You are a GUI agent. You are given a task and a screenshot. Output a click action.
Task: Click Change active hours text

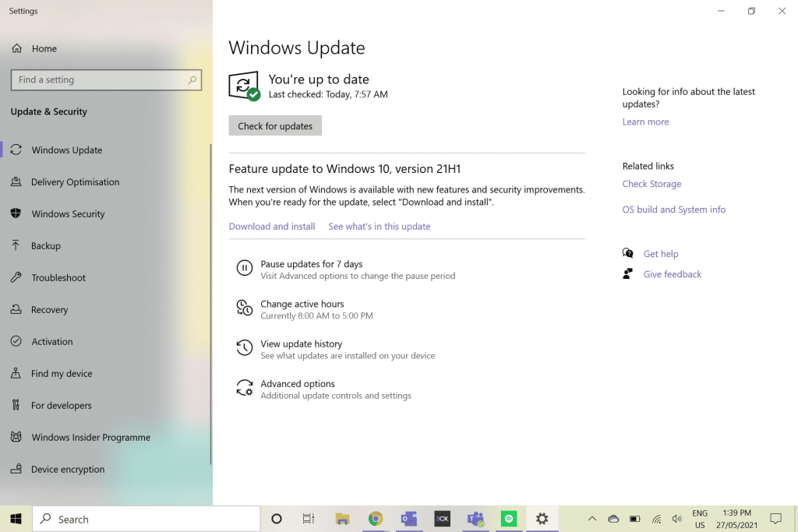(x=302, y=304)
